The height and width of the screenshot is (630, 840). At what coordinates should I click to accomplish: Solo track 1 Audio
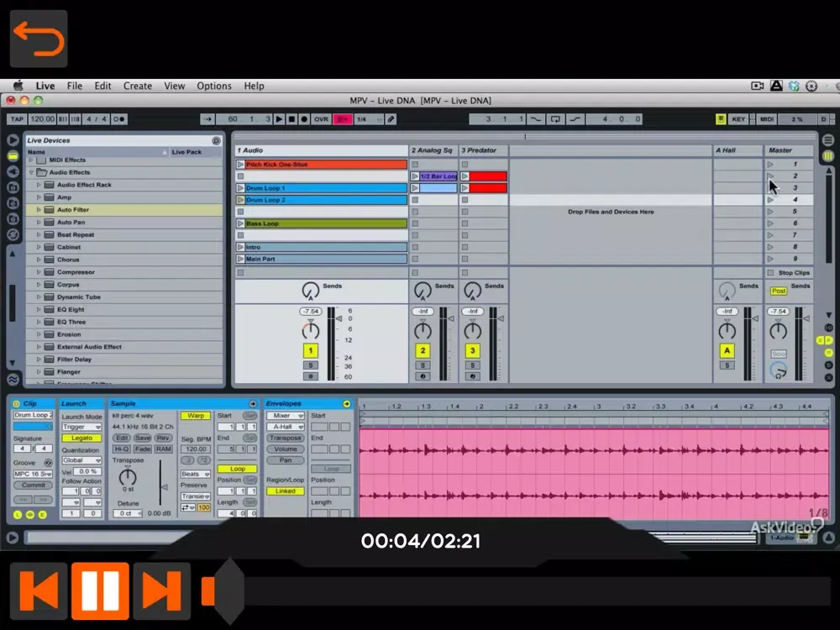pyautogui.click(x=310, y=365)
